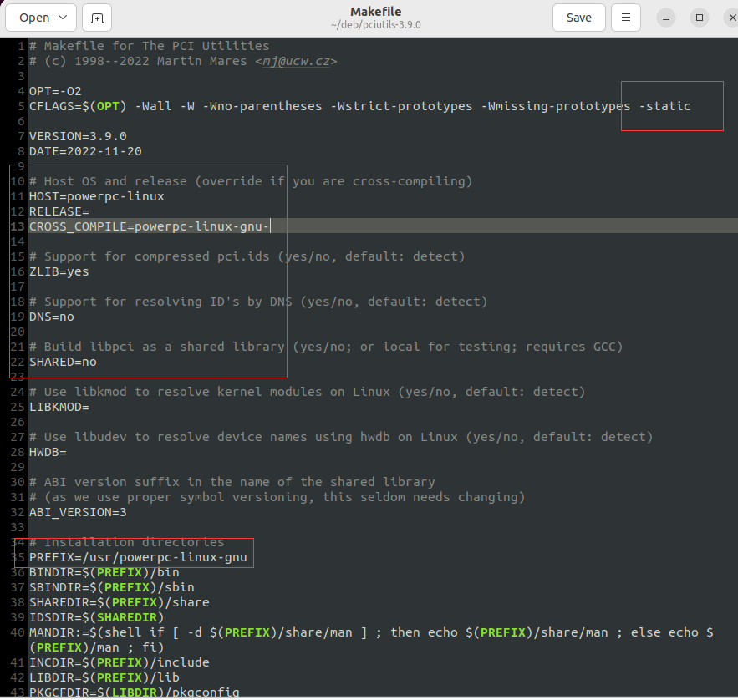Click on HOST=powerpc-linux line

click(x=96, y=196)
